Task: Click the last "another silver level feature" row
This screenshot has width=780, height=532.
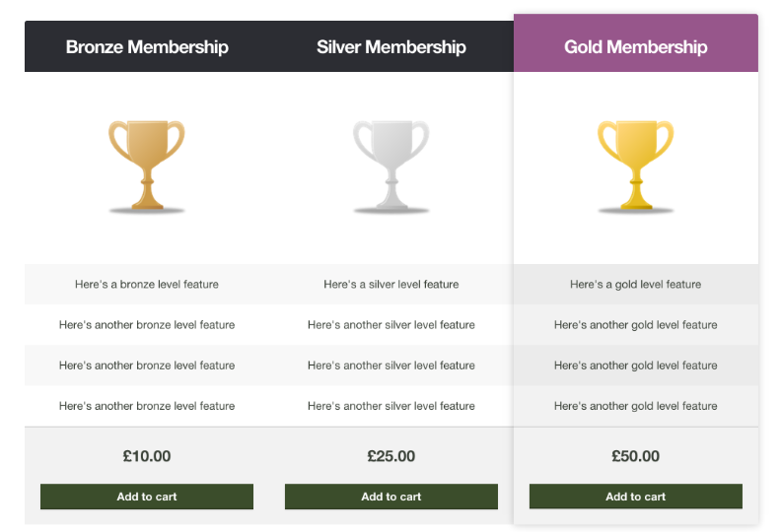Action: pos(391,406)
